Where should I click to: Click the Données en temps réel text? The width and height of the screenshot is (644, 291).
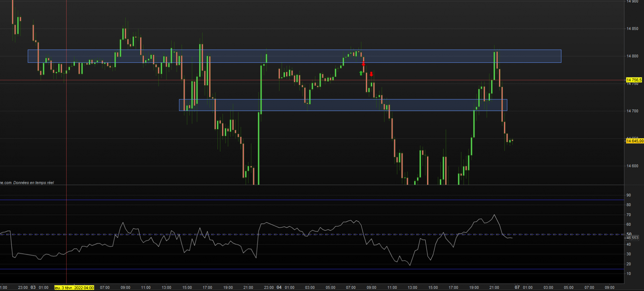pyautogui.click(x=34, y=183)
